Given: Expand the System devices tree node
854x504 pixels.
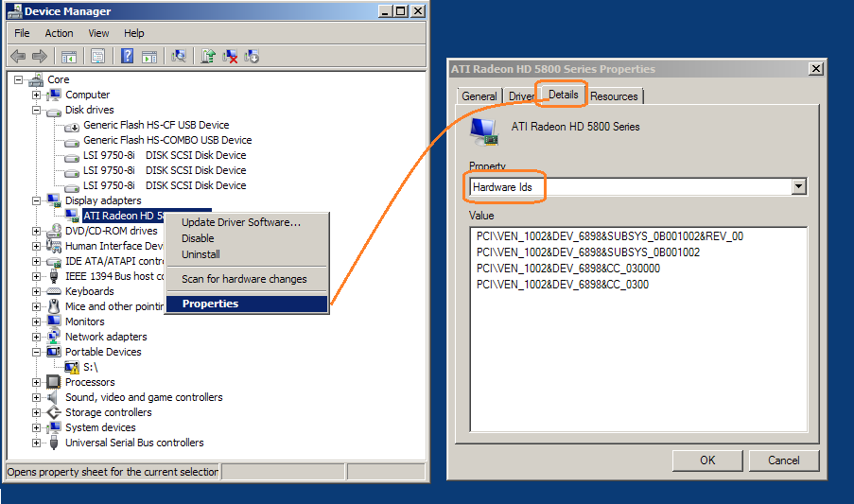Looking at the screenshot, I should (36, 427).
